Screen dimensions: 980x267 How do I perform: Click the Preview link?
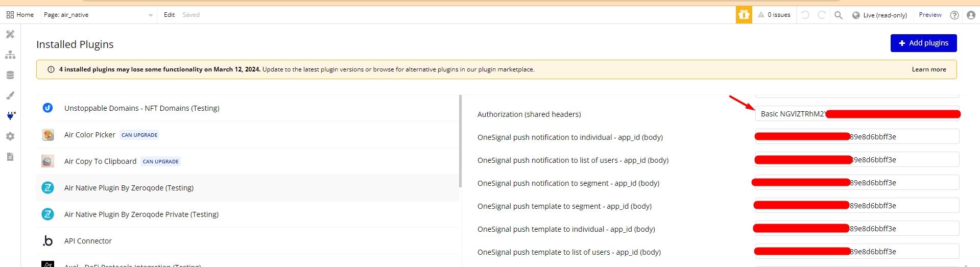click(930, 15)
